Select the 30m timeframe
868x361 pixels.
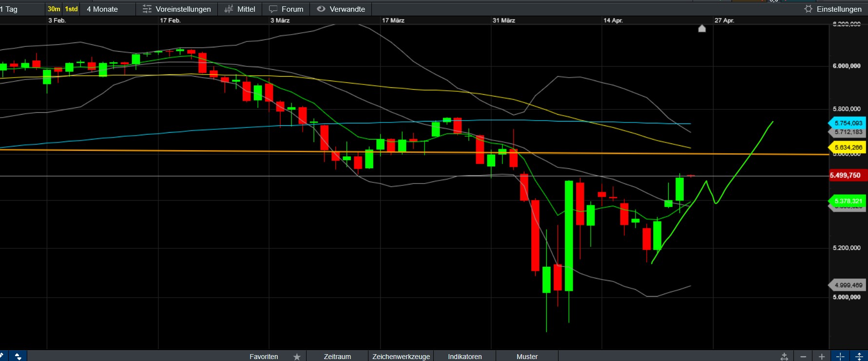coord(54,9)
